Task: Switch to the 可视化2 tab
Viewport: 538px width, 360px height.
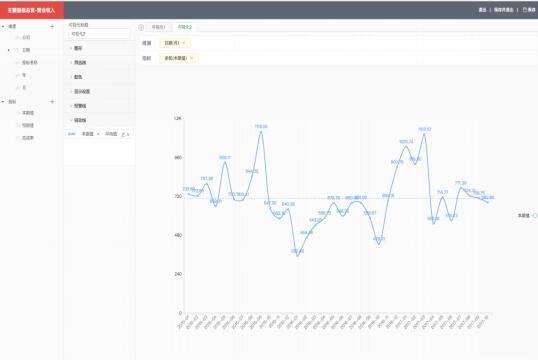Action: (185, 27)
